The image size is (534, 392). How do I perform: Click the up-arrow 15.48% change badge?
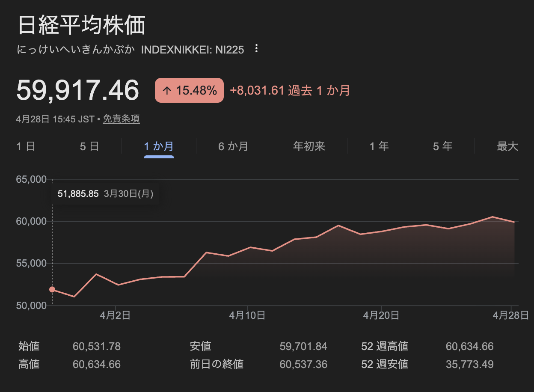point(189,90)
